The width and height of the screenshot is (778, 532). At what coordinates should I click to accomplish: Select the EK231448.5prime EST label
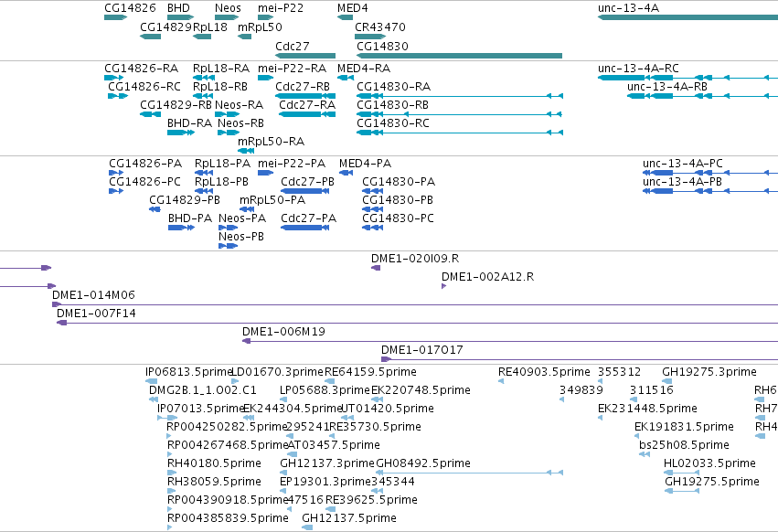pyautogui.click(x=647, y=409)
